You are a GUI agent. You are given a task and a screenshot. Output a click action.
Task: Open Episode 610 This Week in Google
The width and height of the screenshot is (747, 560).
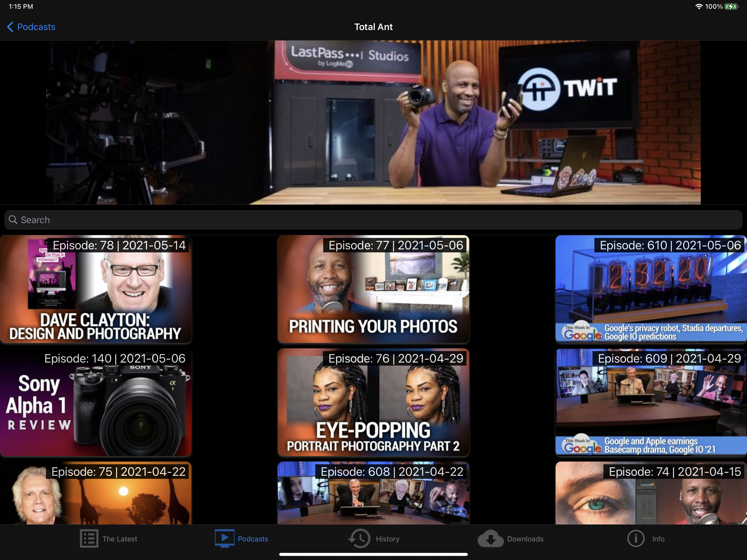coord(651,289)
